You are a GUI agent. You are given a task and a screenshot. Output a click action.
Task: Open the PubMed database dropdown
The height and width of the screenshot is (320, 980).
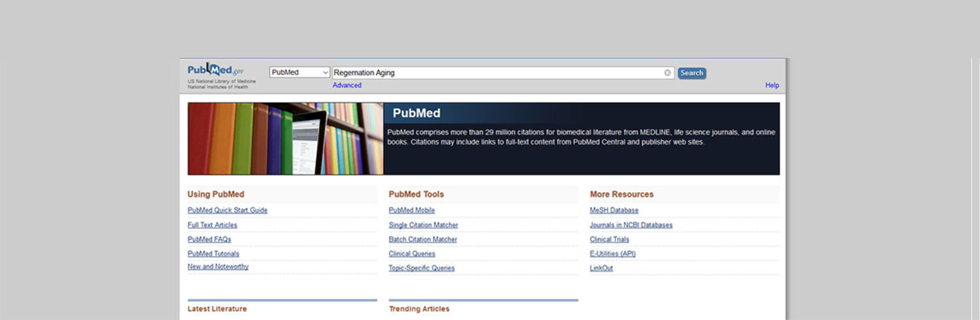click(x=300, y=73)
